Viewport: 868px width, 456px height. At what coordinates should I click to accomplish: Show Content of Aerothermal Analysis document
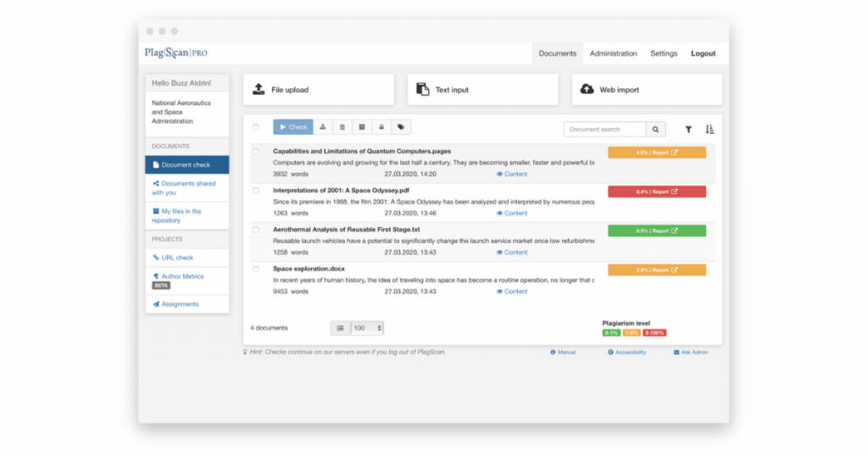(512, 253)
